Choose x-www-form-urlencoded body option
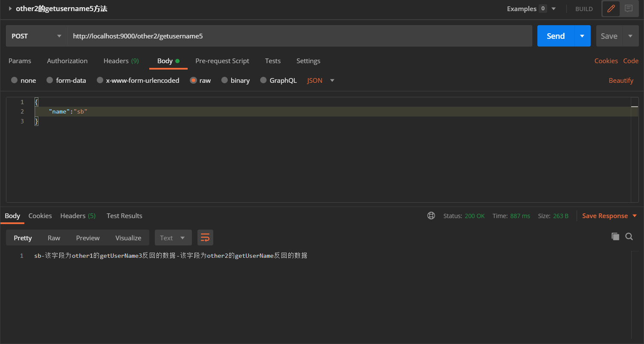The width and height of the screenshot is (644, 344). point(100,80)
